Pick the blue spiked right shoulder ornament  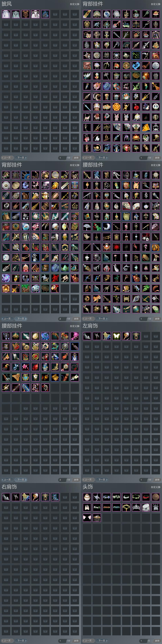click(55, 497)
